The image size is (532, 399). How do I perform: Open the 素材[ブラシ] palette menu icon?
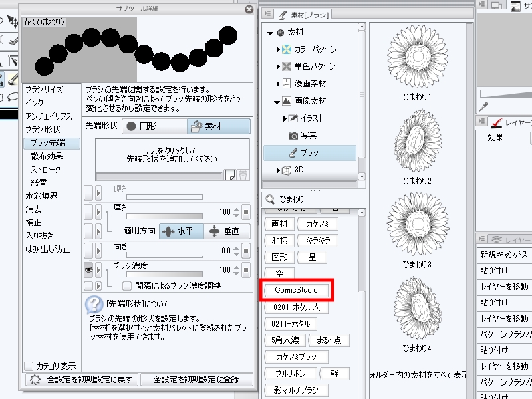point(268,13)
